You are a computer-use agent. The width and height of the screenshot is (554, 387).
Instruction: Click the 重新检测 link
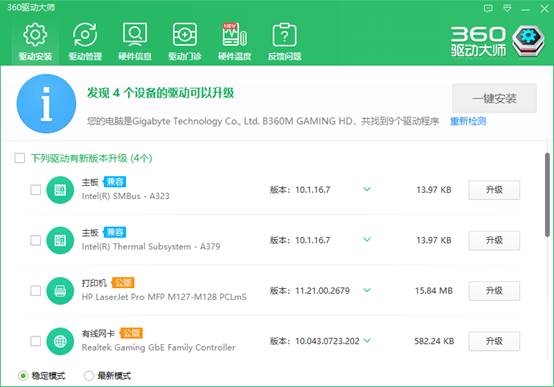coord(468,121)
